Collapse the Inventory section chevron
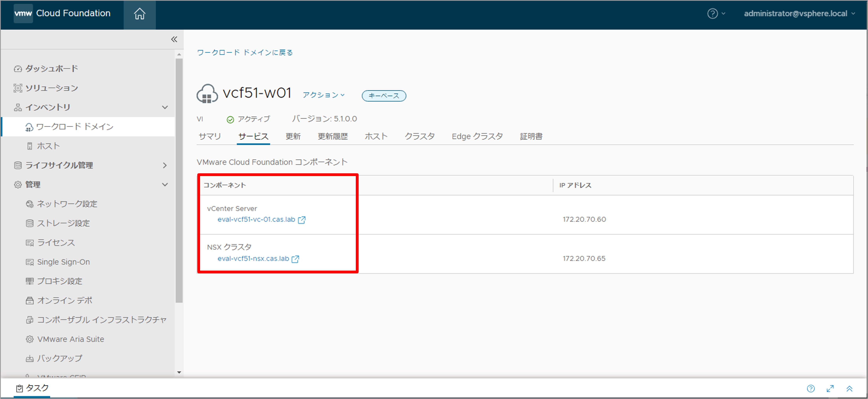Viewport: 868px width, 399px height. (x=165, y=108)
